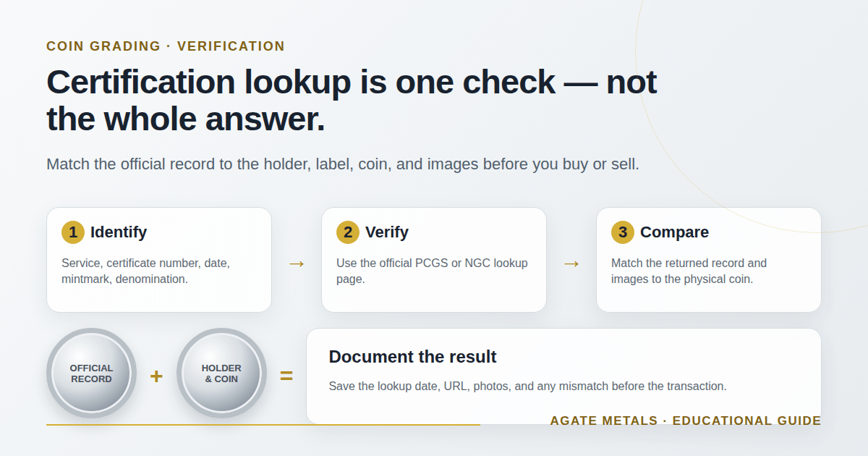Click the arrow between Verify and Compare

[x=571, y=263]
